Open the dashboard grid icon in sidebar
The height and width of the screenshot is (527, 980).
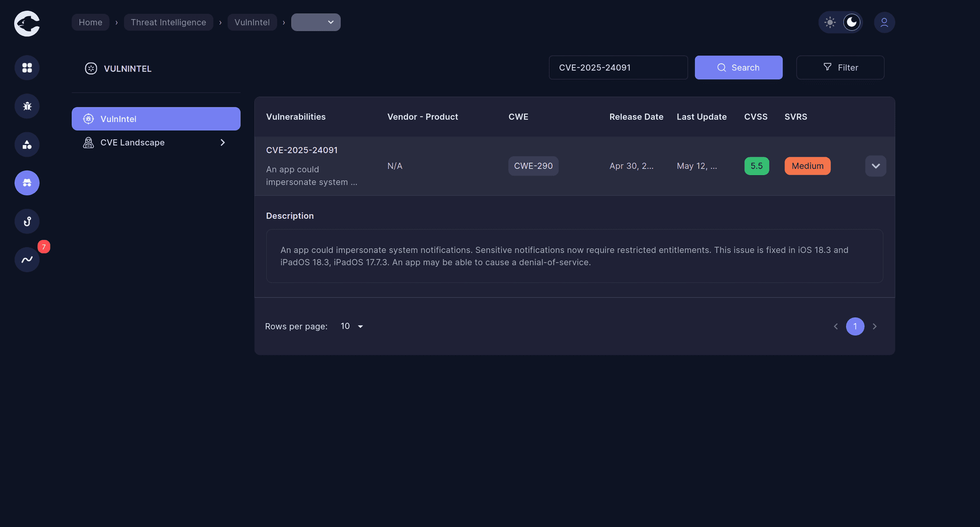pos(27,67)
